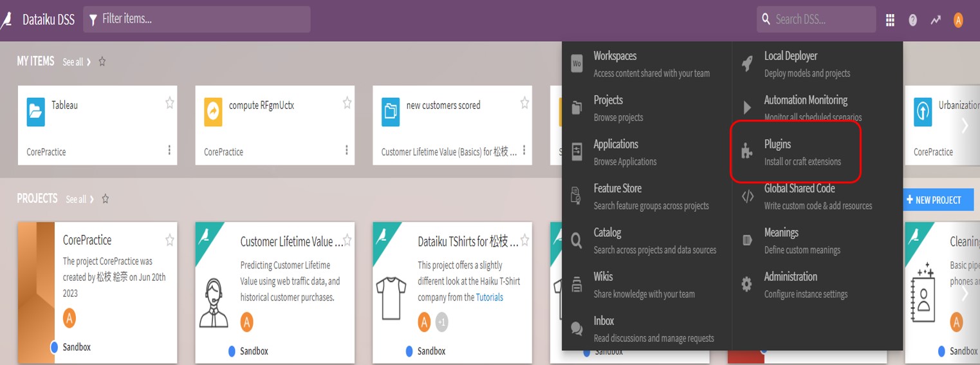
Task: Click the Meanings menu entry text
Action: (x=781, y=232)
